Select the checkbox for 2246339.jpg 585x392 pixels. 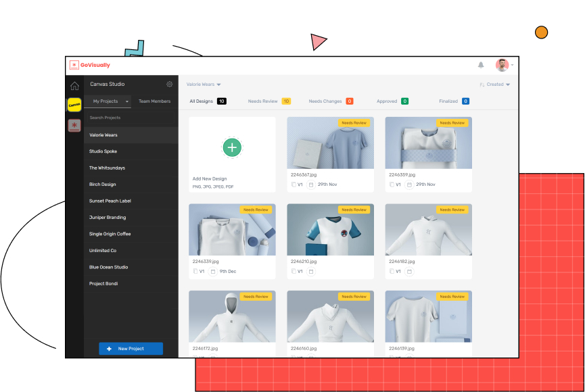(x=195, y=271)
